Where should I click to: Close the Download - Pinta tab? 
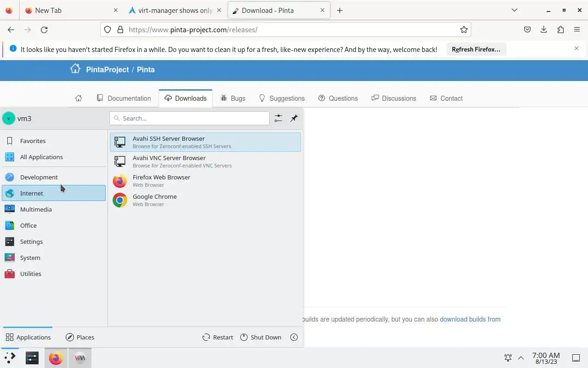click(322, 10)
